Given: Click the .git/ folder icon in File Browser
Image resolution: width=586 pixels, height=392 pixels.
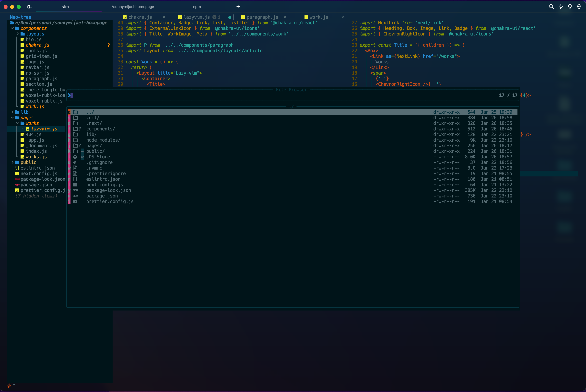Looking at the screenshot, I should pos(75,118).
